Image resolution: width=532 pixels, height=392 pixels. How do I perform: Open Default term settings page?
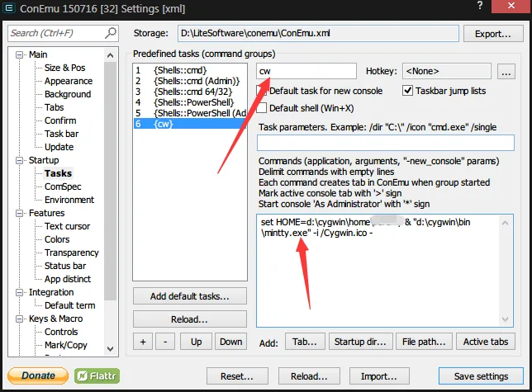point(69,305)
